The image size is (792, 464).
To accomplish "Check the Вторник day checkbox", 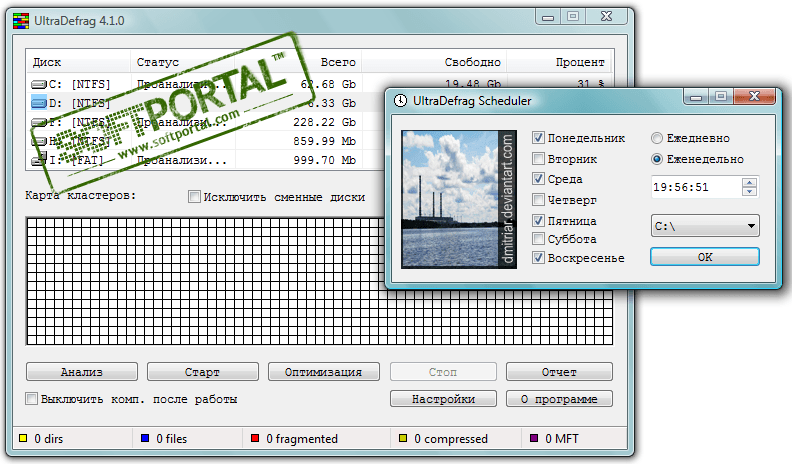I will tap(538, 159).
